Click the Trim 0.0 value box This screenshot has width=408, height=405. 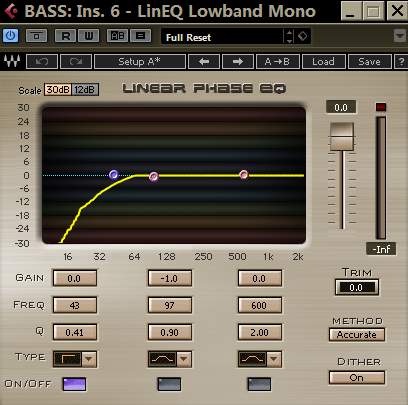[357, 287]
